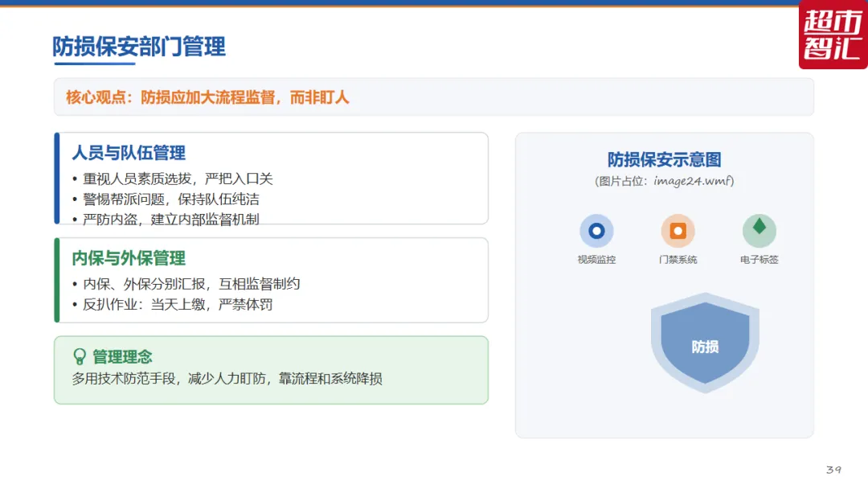Click the 核心观点 orange banner text
The image size is (868, 489).
coord(207,97)
